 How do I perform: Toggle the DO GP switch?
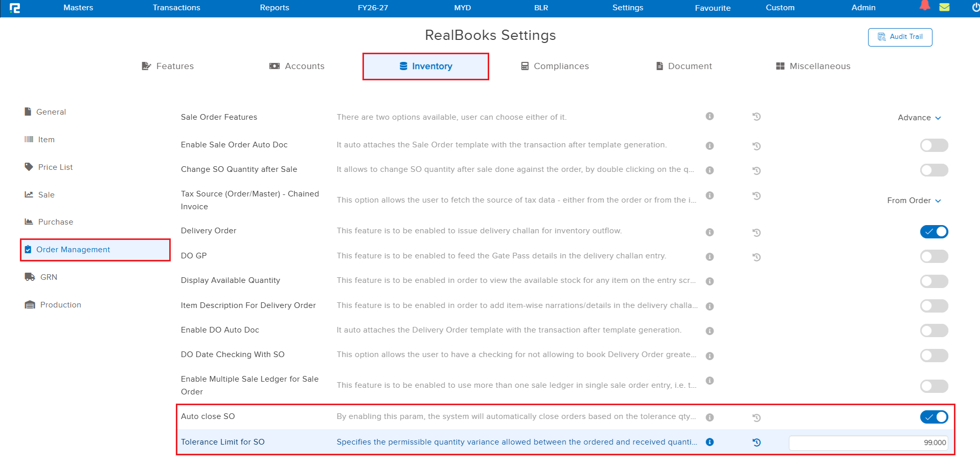click(x=934, y=256)
